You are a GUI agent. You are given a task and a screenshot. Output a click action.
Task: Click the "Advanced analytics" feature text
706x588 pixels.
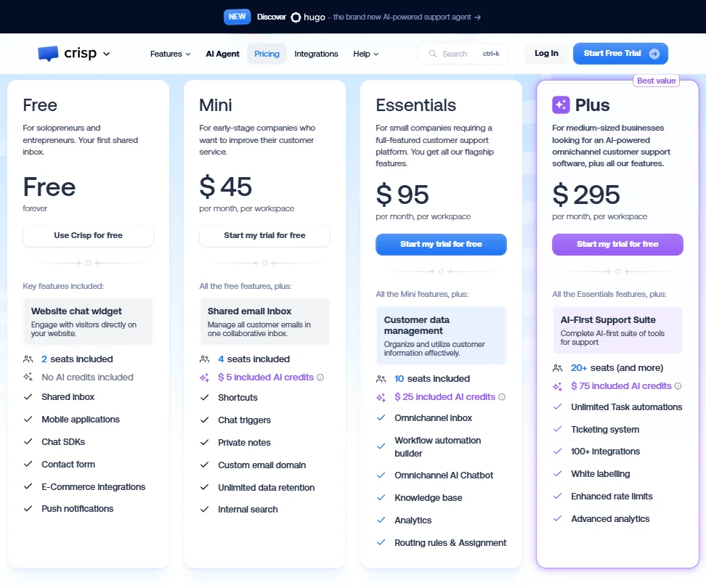(x=610, y=519)
